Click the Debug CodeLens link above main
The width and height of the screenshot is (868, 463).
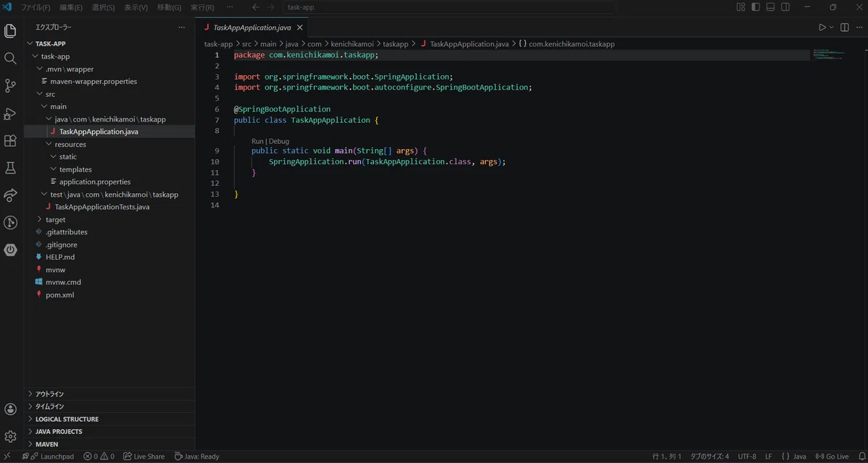[x=278, y=141]
